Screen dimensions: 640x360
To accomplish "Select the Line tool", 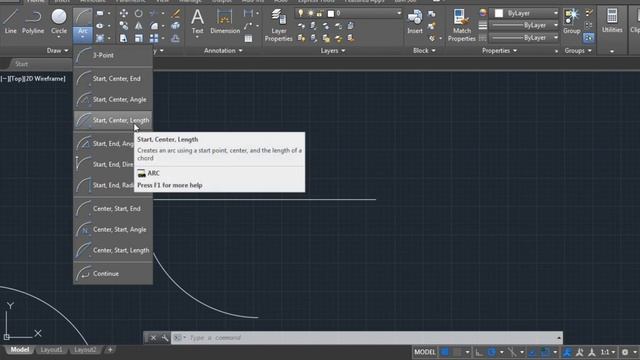I will click(11, 21).
